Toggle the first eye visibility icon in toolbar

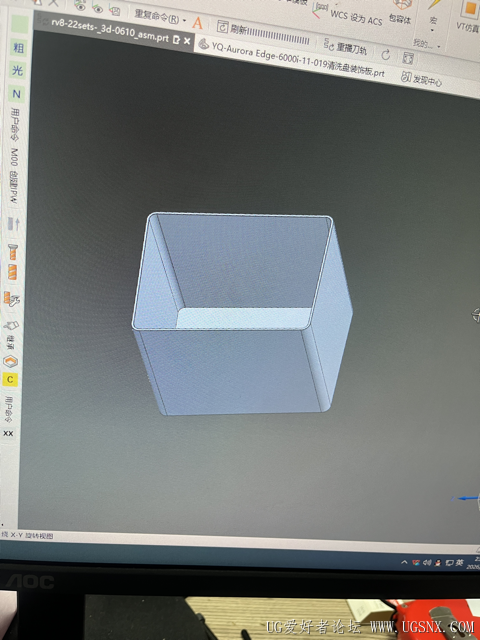pos(80,6)
